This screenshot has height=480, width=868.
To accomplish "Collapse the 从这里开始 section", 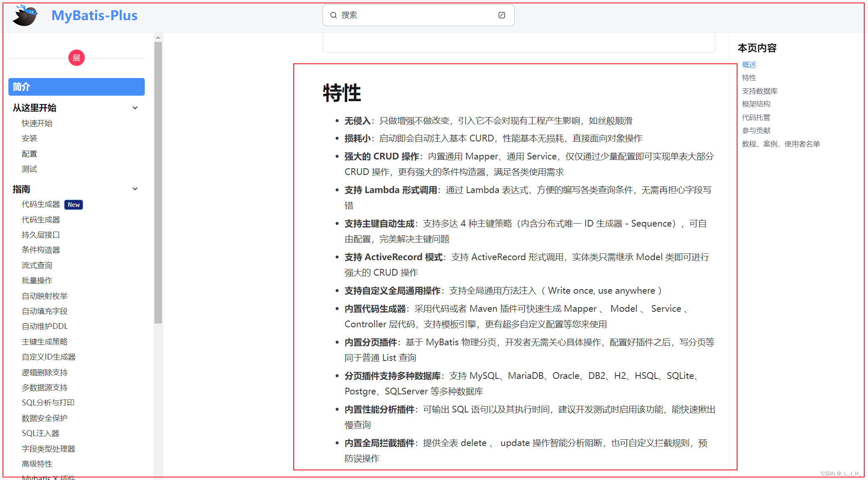I will (x=135, y=108).
